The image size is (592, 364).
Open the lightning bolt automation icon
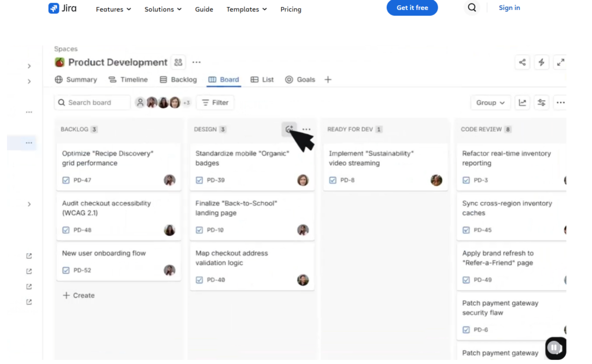[x=541, y=62]
